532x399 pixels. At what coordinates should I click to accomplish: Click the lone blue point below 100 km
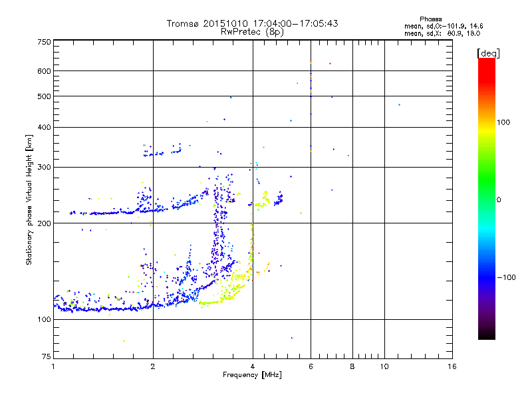(x=292, y=338)
